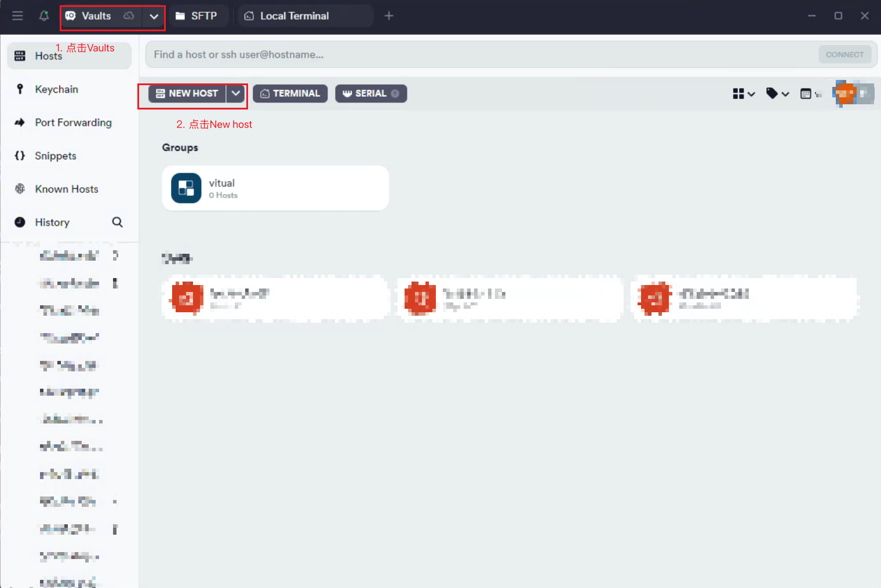The image size is (881, 588).
Task: Click the TERMINAL button
Action: pyautogui.click(x=290, y=93)
